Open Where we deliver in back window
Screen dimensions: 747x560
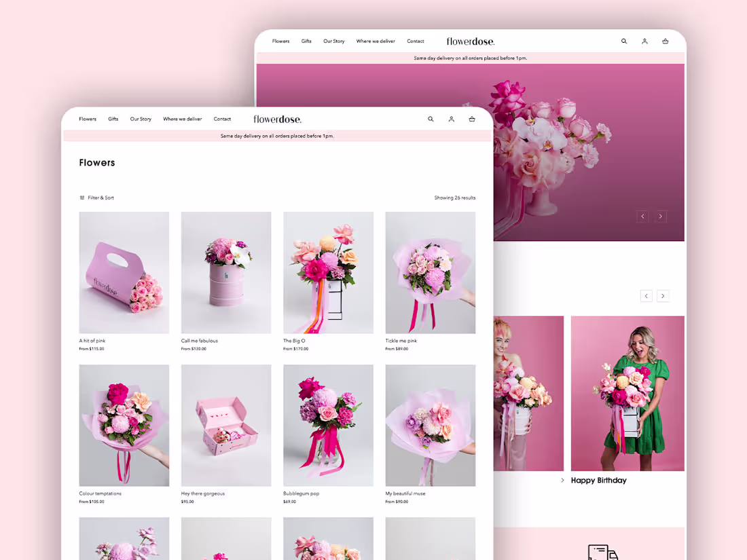[376, 41]
